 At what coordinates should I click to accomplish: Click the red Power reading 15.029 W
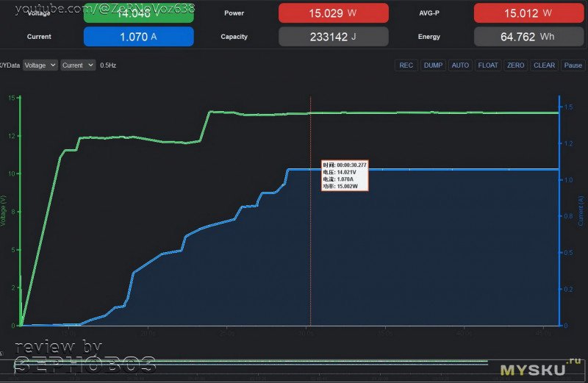tap(333, 13)
